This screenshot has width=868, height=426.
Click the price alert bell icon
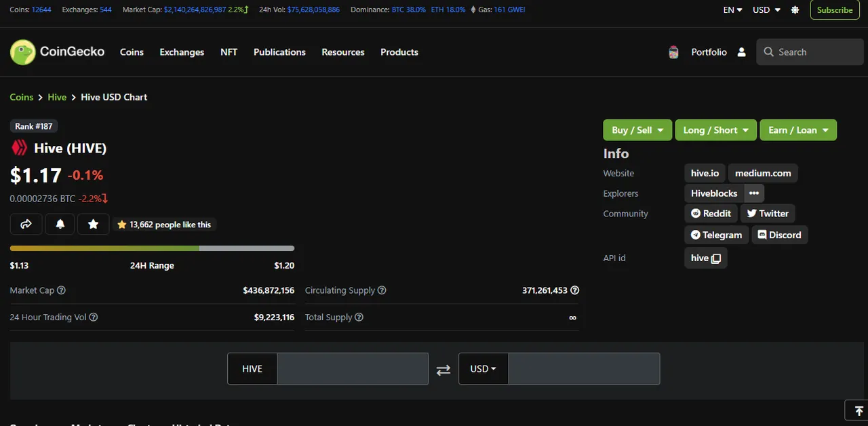[60, 224]
